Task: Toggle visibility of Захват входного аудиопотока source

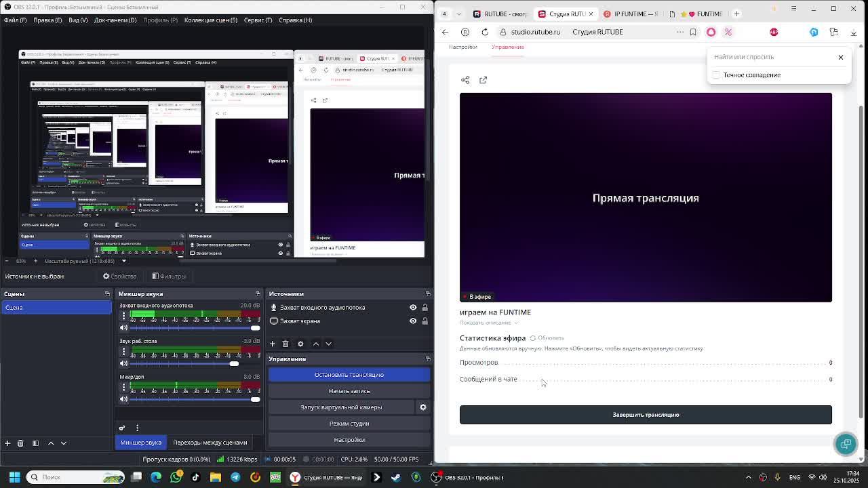Action: [x=413, y=308]
